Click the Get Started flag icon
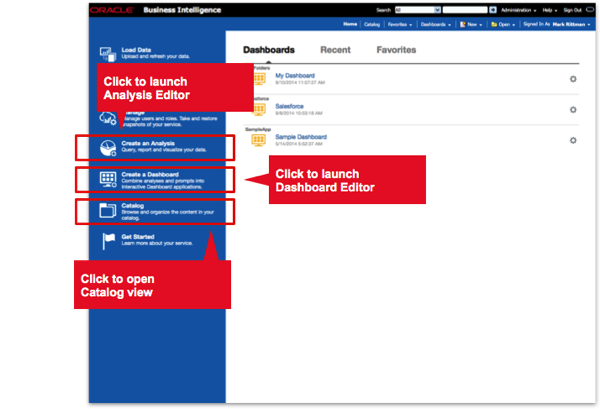Image resolution: width=600 pixels, height=409 pixels. point(108,241)
